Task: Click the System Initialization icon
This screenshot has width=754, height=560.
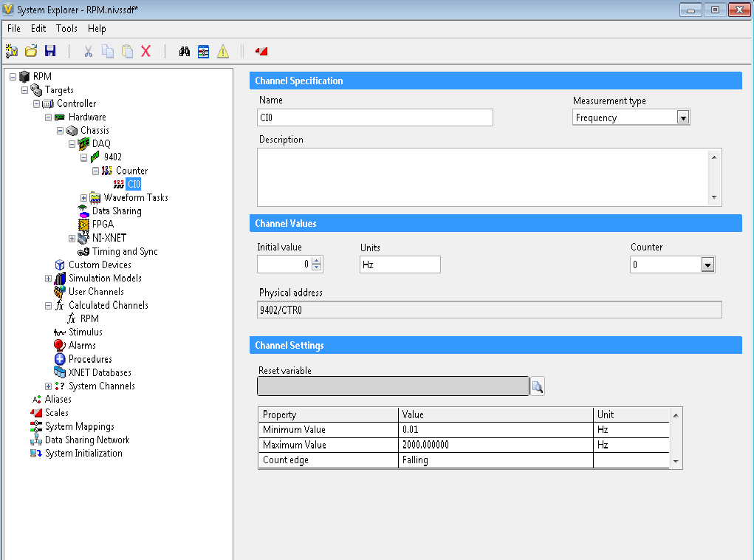Action: coord(36,453)
